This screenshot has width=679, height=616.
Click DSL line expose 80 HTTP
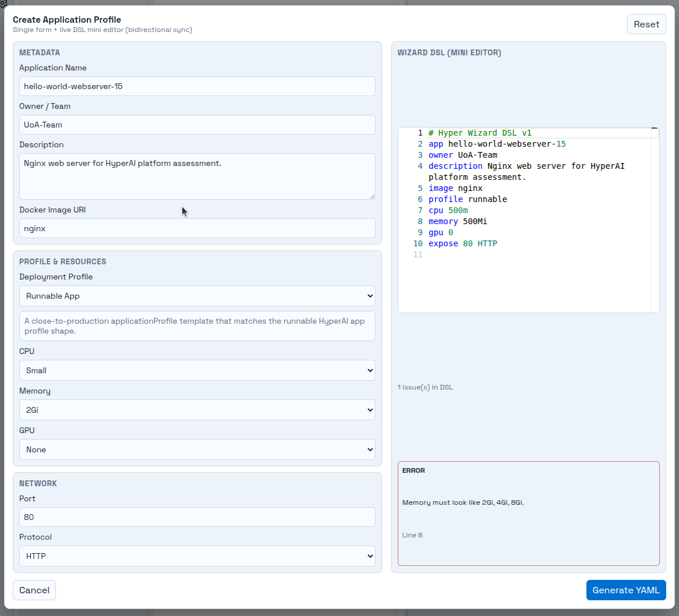(462, 243)
